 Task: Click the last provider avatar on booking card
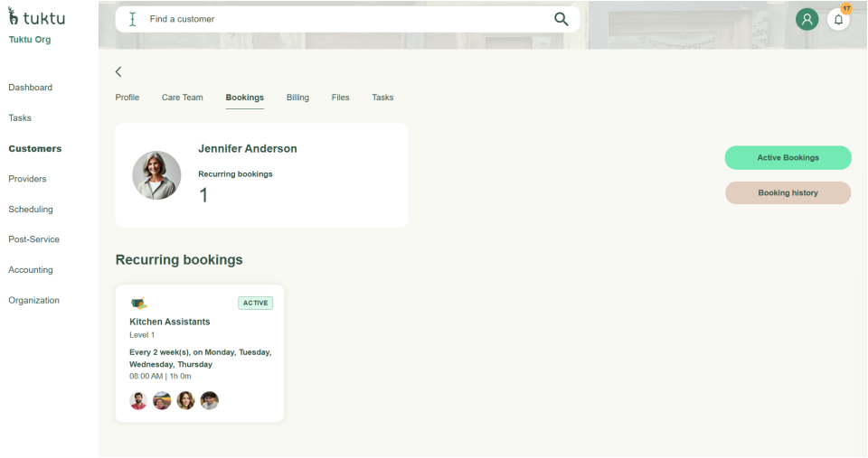click(210, 400)
